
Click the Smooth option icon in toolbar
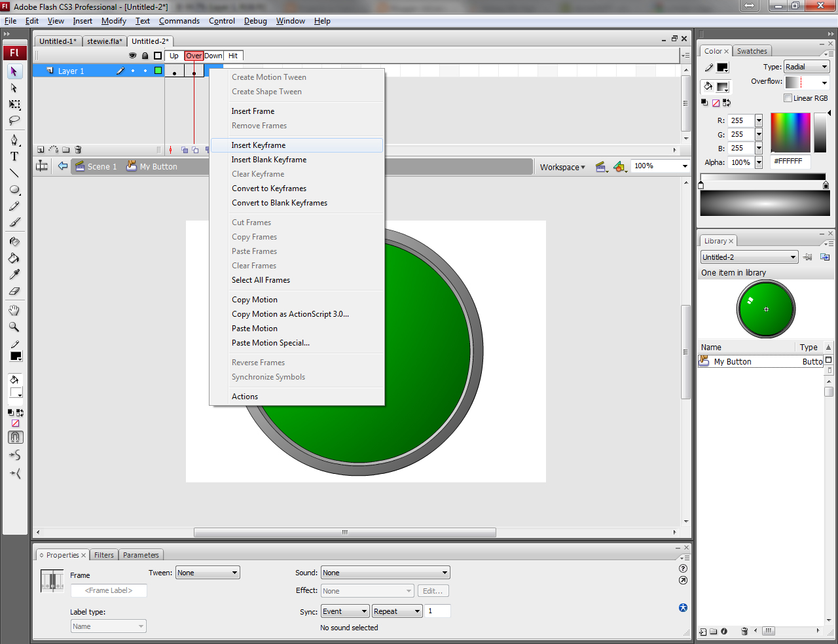point(14,455)
